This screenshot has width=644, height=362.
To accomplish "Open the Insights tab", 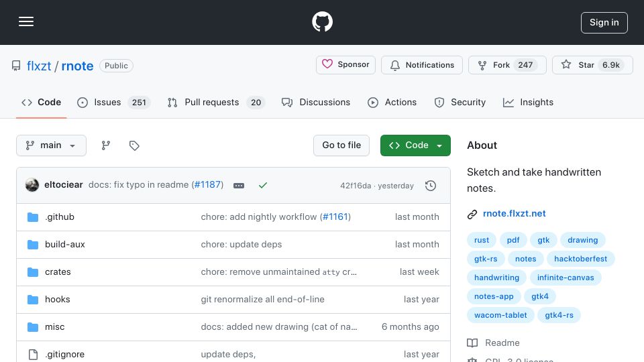I will 528,102.
